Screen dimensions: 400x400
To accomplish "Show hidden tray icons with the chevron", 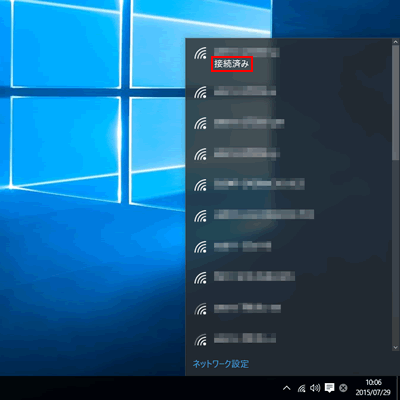I will 286,388.
